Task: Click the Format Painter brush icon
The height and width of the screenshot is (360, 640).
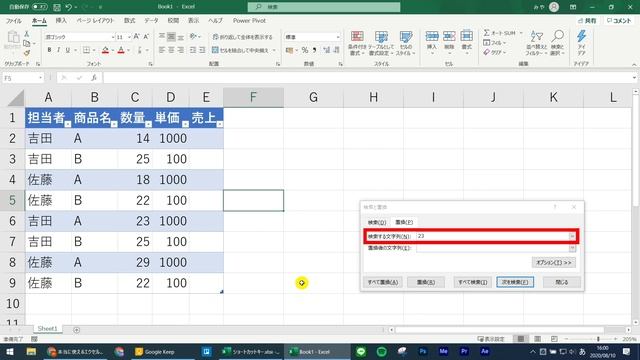Action: (x=27, y=53)
